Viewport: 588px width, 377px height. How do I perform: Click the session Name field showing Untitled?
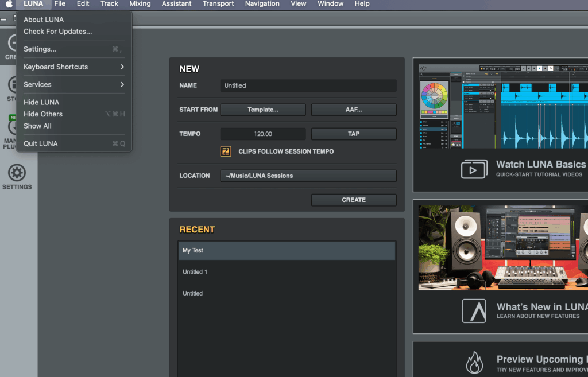coord(308,85)
